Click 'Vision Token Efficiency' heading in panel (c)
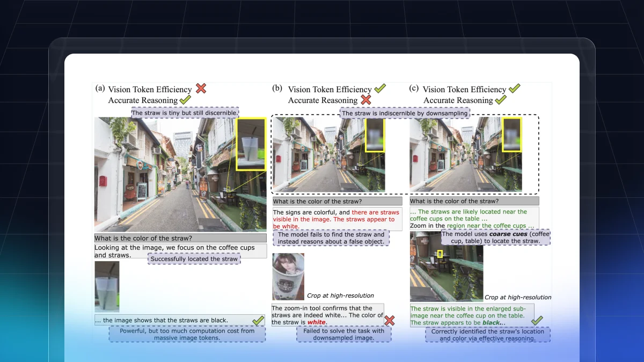The image size is (644, 362). pyautogui.click(x=464, y=89)
